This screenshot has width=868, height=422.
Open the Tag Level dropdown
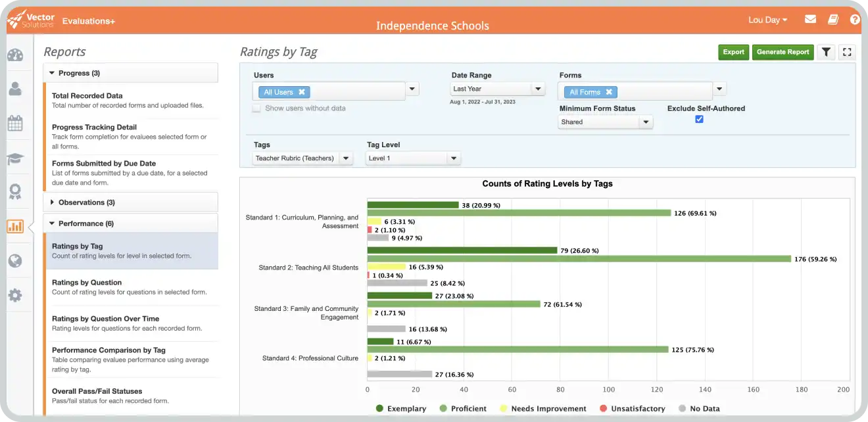coord(413,158)
